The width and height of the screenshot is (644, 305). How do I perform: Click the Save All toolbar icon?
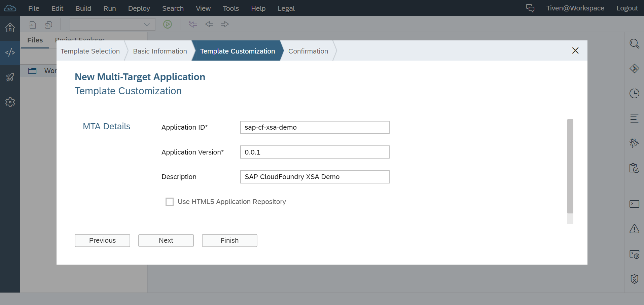click(x=48, y=25)
